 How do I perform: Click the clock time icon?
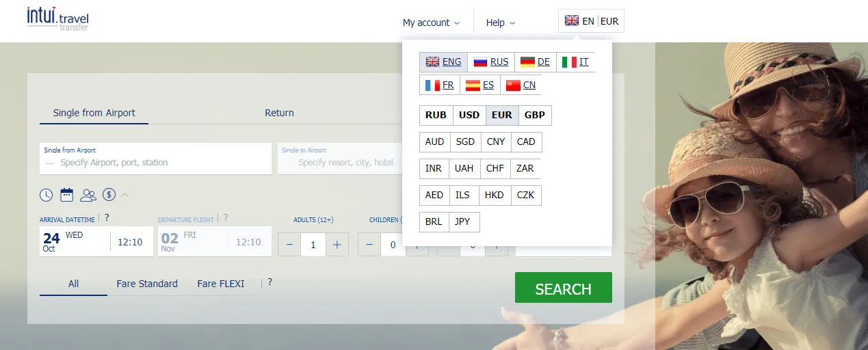tap(46, 195)
